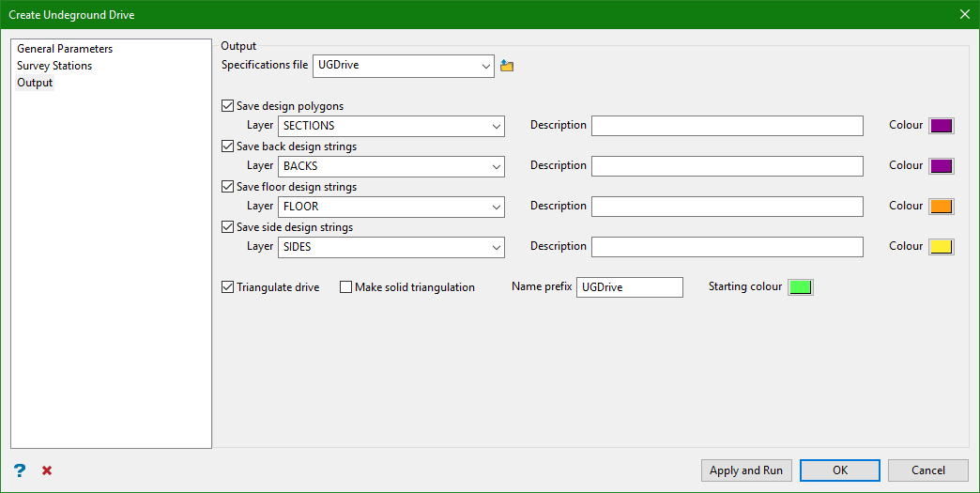
Task: Select General Parameters in the left panel
Action: tap(65, 49)
